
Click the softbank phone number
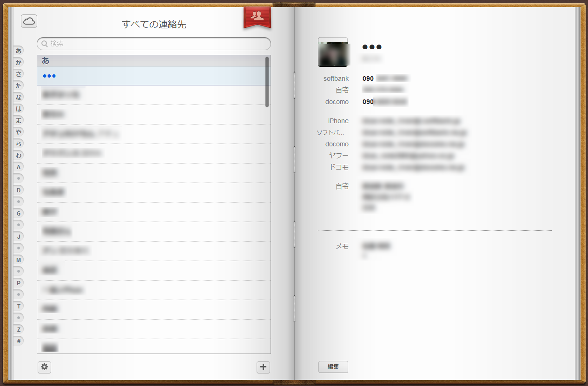click(x=385, y=79)
